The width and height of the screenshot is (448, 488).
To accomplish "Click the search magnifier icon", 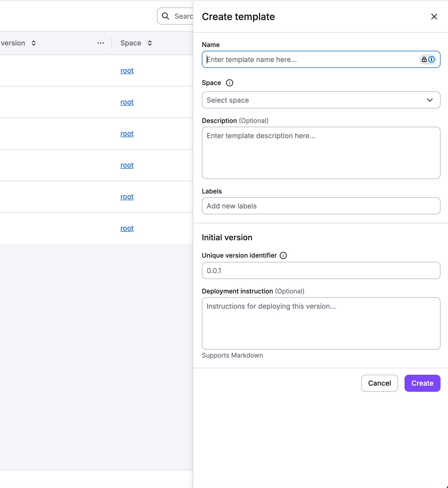I will tap(166, 16).
